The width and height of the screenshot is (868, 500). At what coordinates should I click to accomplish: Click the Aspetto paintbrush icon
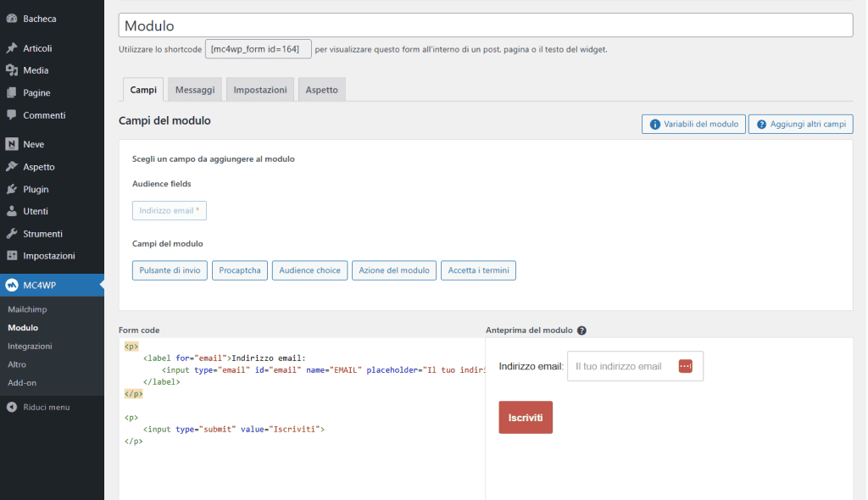click(12, 166)
